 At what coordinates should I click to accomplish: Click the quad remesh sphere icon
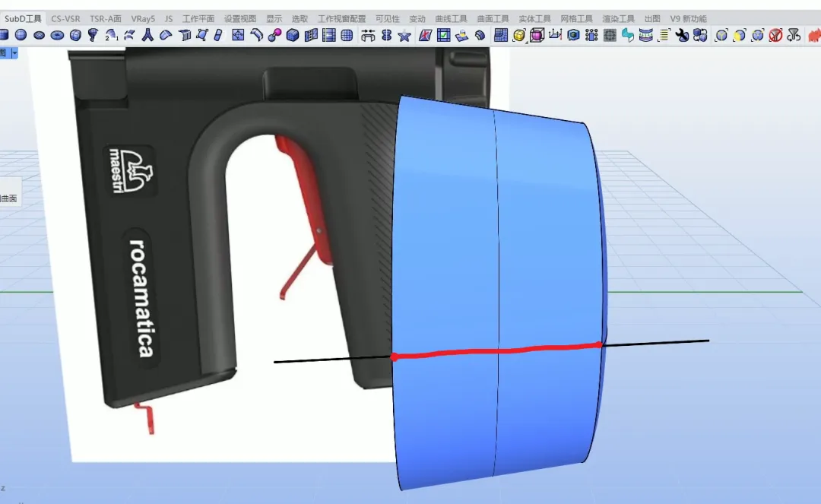[x=347, y=35]
